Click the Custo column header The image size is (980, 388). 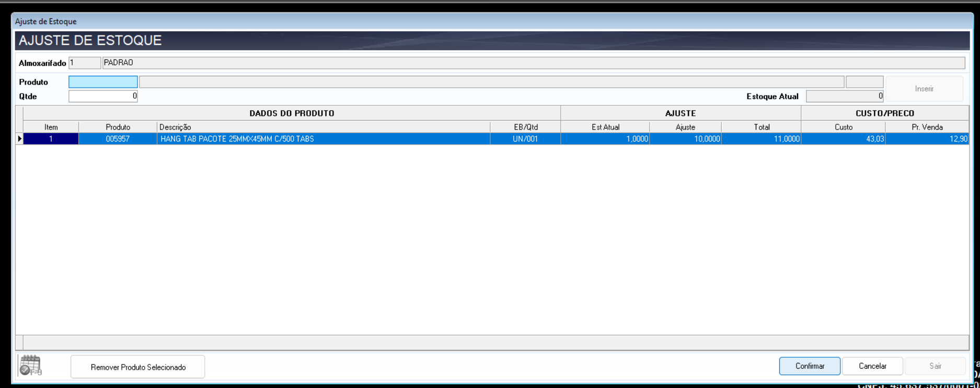843,127
